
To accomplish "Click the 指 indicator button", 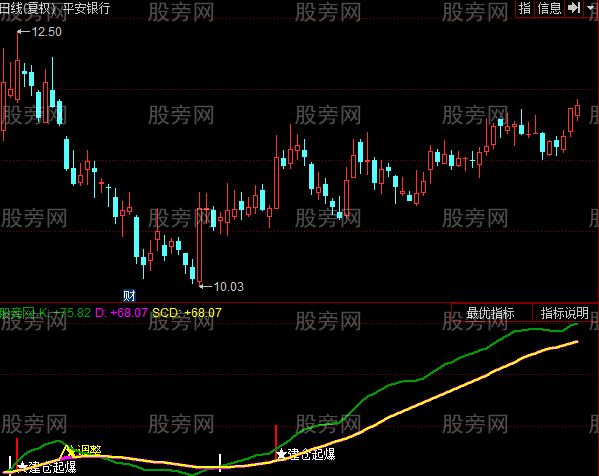I will pyautogui.click(x=525, y=8).
